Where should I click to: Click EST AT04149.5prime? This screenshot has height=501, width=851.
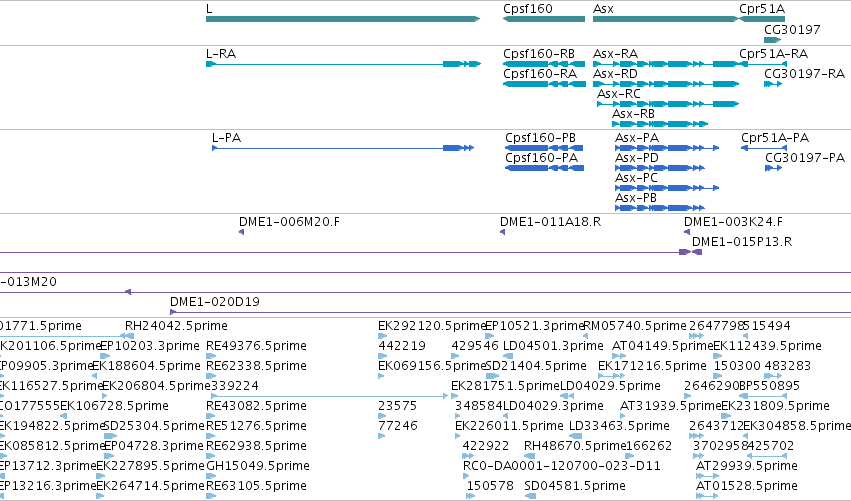coord(662,346)
